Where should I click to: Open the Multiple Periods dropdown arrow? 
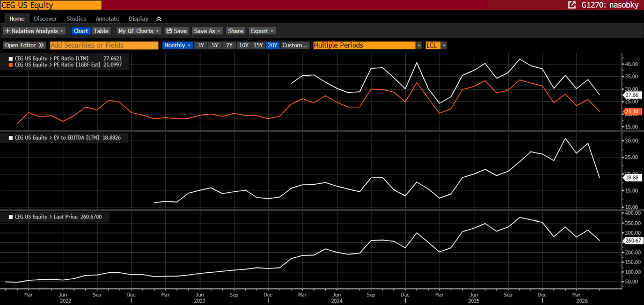click(419, 46)
